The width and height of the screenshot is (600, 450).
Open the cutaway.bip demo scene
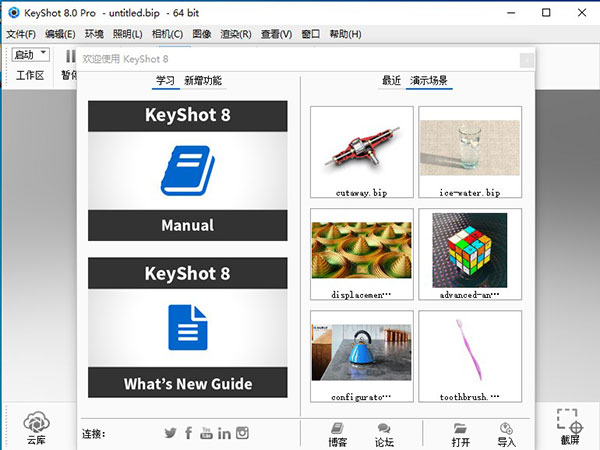tap(362, 152)
